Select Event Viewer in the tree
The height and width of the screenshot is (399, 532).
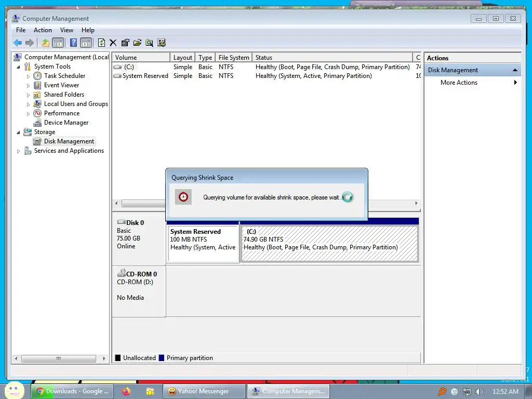(x=61, y=85)
